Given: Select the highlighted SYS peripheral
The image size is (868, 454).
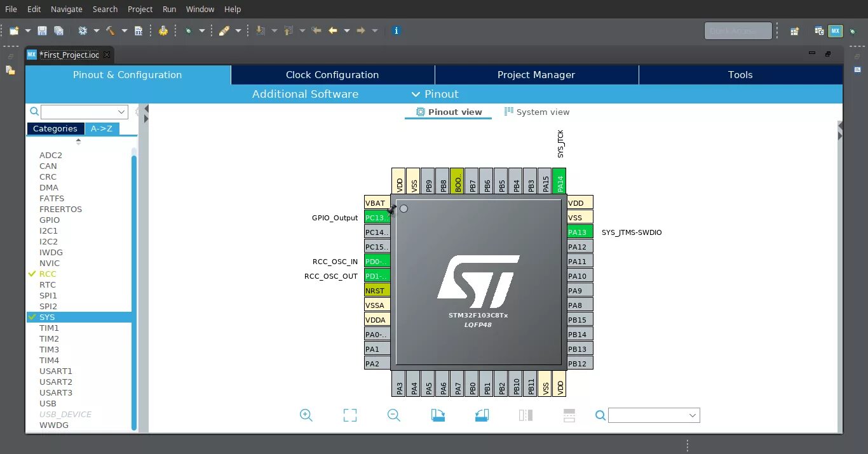Looking at the screenshot, I should click(79, 317).
